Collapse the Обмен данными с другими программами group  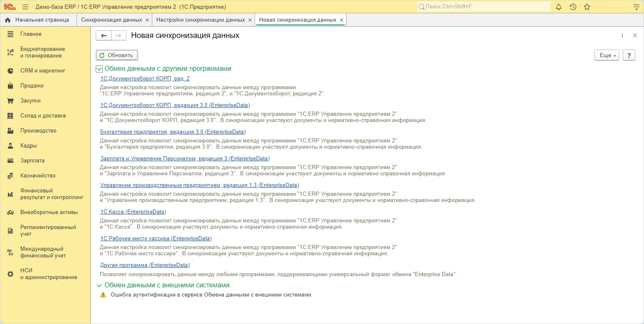tap(99, 69)
